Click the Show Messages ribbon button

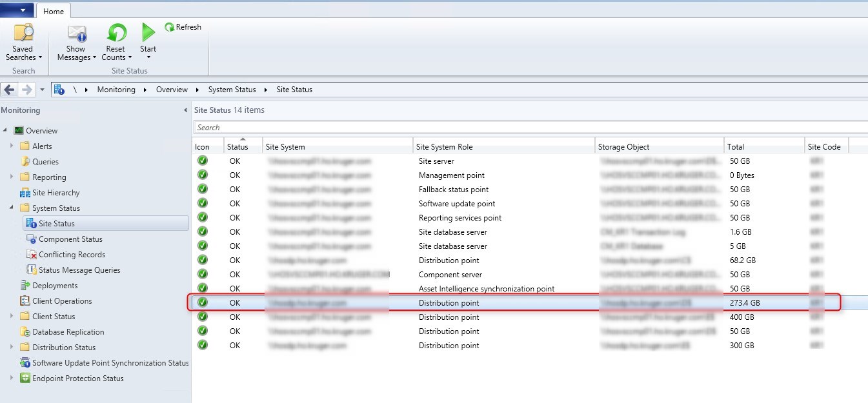click(x=76, y=43)
